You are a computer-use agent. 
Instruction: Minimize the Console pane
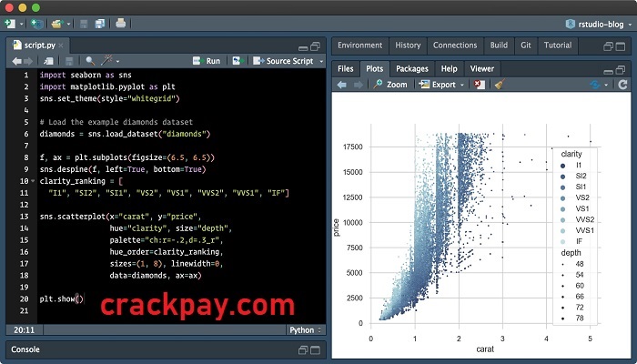click(x=303, y=349)
